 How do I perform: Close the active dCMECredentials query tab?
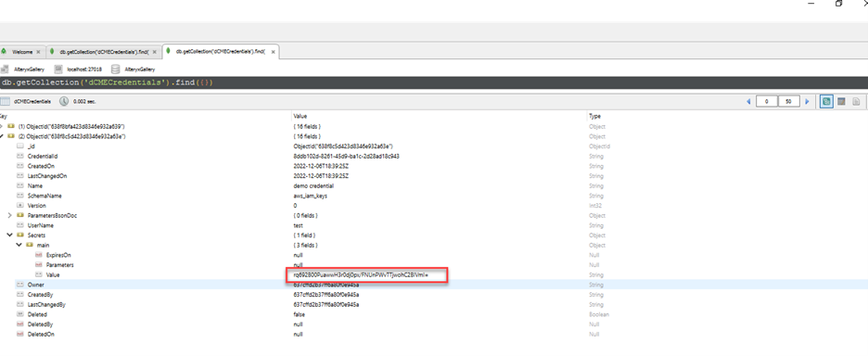pyautogui.click(x=273, y=52)
